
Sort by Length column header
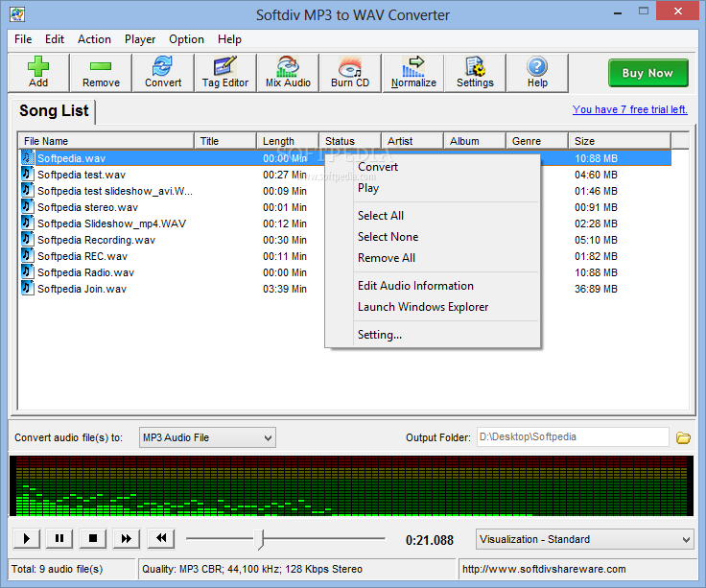(287, 141)
